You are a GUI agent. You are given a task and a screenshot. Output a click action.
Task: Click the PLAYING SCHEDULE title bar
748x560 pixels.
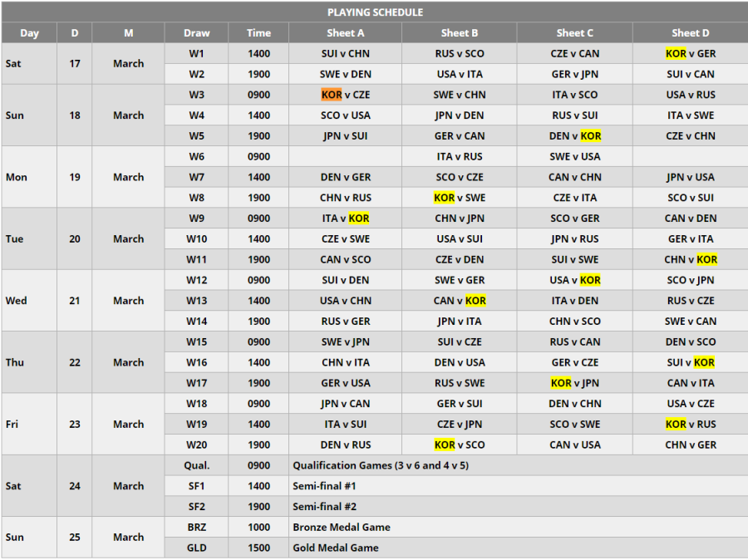coord(375,12)
